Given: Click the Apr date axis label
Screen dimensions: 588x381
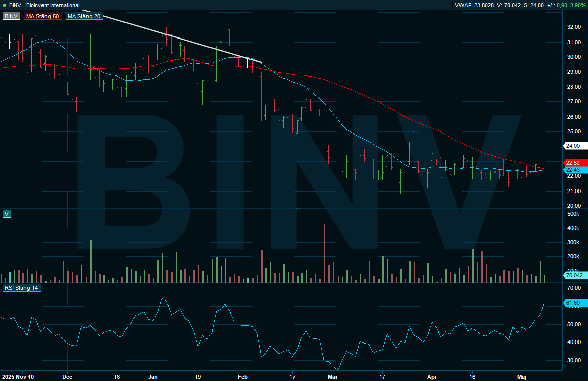Looking at the screenshot, I should pyautogui.click(x=432, y=377).
